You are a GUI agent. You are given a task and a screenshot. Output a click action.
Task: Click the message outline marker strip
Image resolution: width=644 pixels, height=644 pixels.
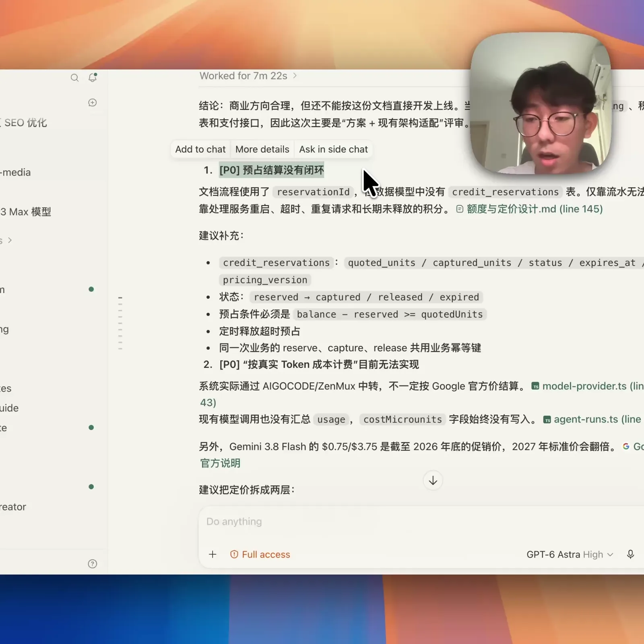coord(120,323)
